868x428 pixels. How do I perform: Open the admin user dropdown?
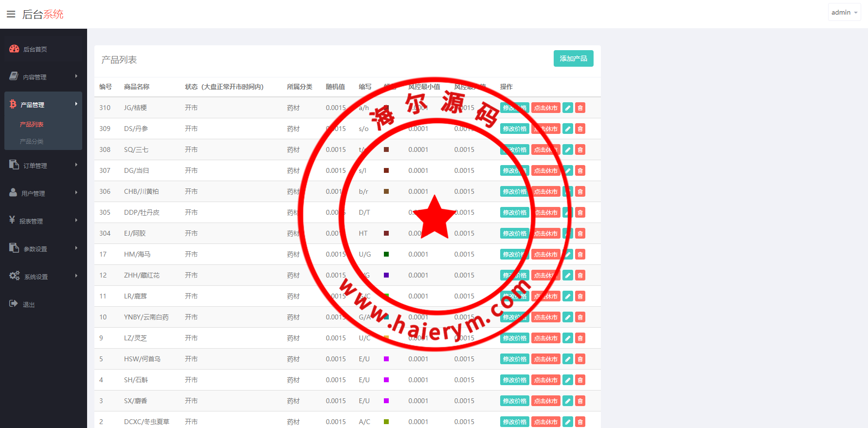[x=844, y=12]
